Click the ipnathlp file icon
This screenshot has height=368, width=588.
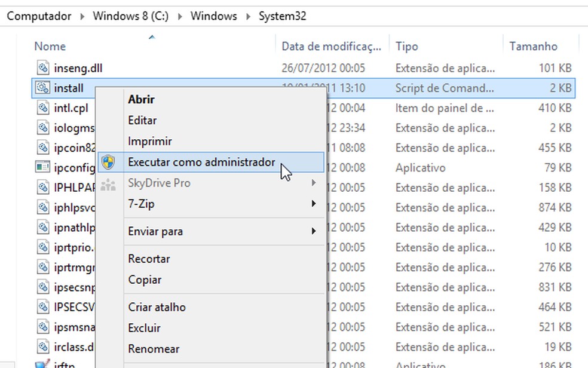coord(43,227)
